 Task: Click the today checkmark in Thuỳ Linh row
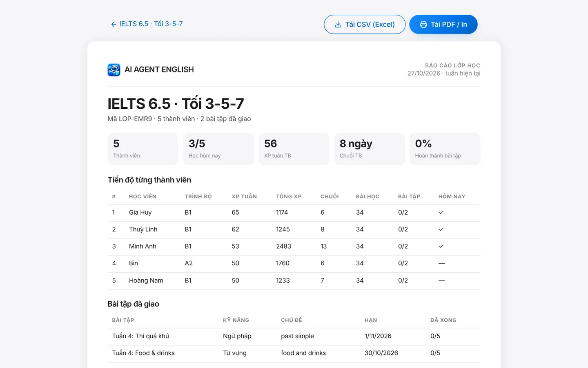coord(441,229)
